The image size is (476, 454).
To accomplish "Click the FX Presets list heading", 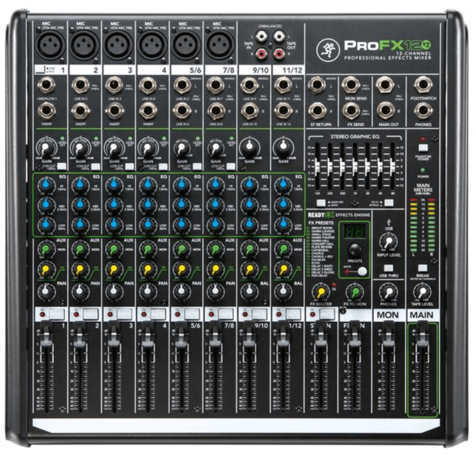I will (321, 223).
